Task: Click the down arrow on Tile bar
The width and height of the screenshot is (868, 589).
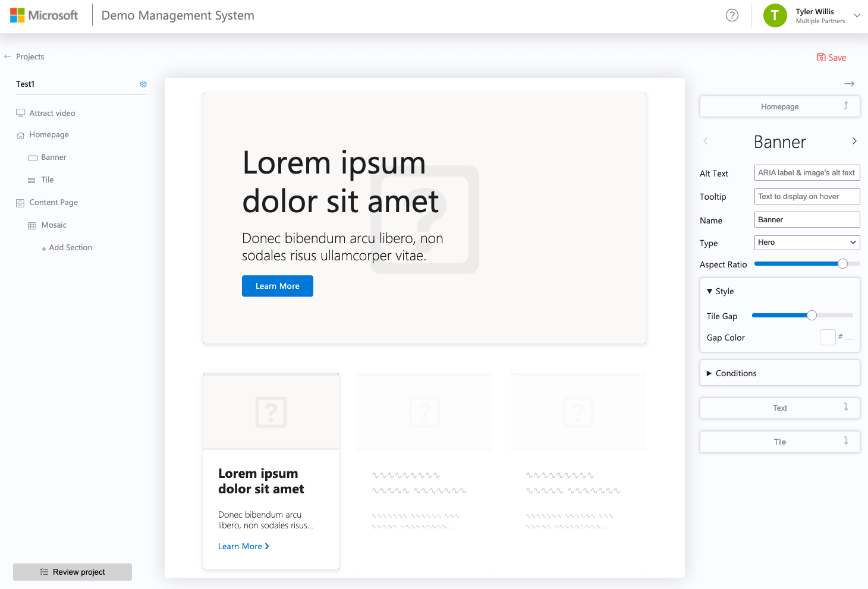Action: [x=845, y=441]
